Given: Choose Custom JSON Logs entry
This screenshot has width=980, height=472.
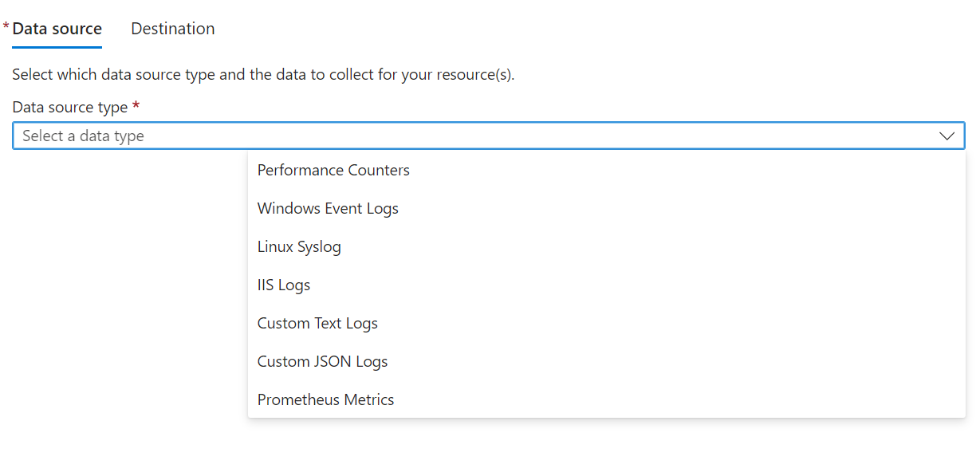Looking at the screenshot, I should pos(321,361).
